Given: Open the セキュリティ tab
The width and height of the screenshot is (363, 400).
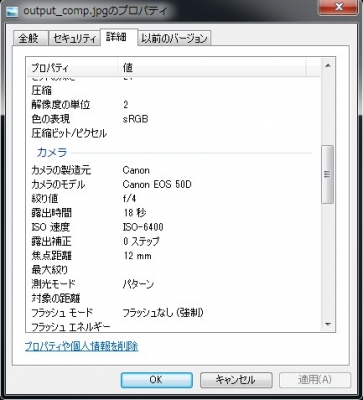Looking at the screenshot, I should pos(74,38).
